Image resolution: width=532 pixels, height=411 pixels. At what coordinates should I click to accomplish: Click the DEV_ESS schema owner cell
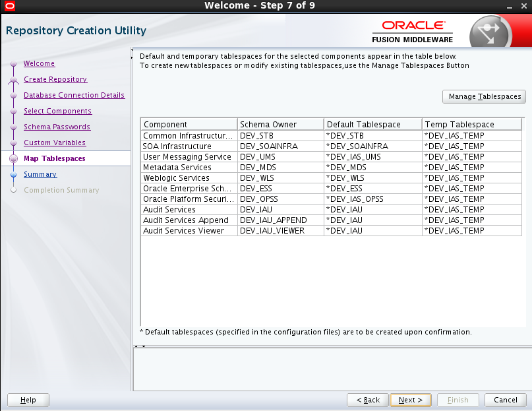[281, 189]
